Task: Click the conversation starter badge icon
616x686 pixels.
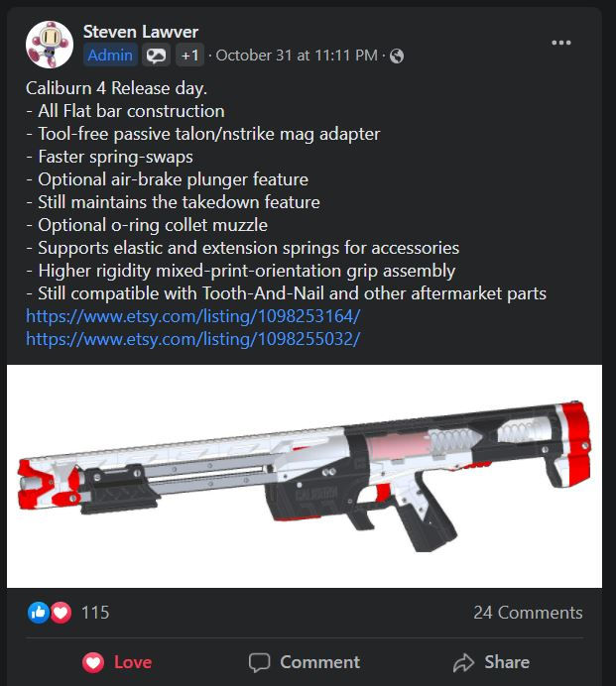Action: (156, 56)
